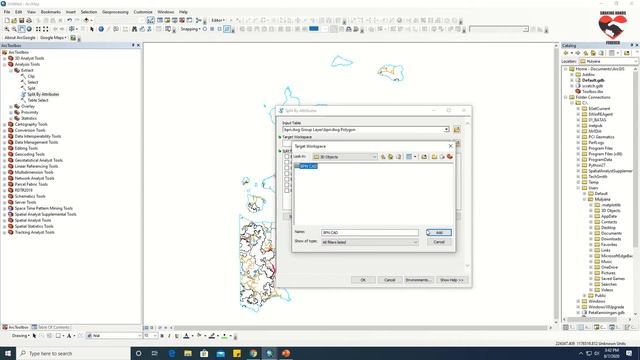Image resolution: width=640 pixels, height=360 pixels.
Task: Expand the Cartography Tools toolbox
Action: (x=5, y=124)
